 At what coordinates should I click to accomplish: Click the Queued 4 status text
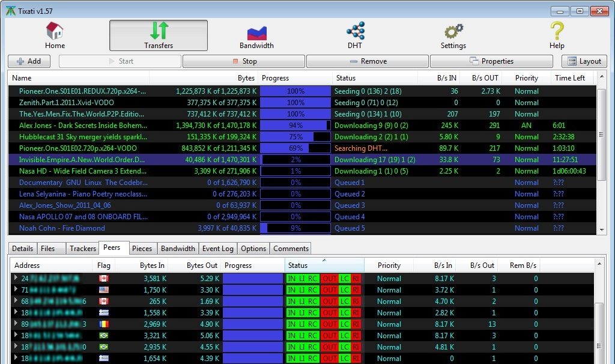pyautogui.click(x=350, y=216)
